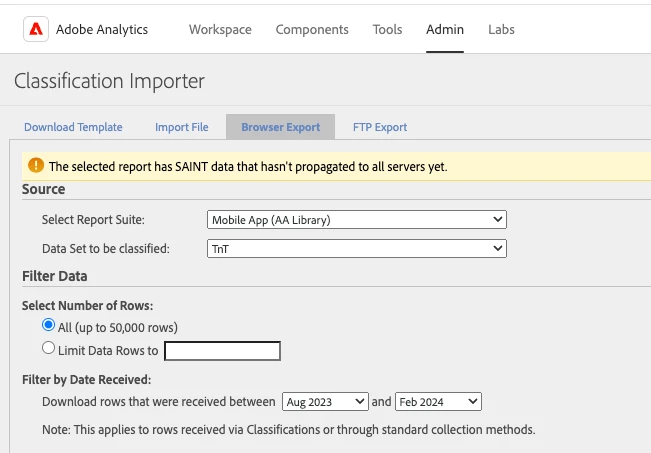The image size is (651, 453).
Task: Open the Select Report Suite dropdown
Action: [x=357, y=220]
